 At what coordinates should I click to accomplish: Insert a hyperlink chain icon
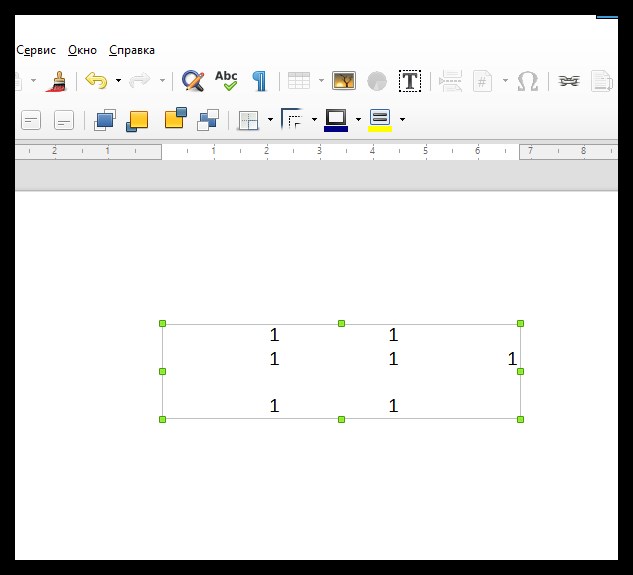point(569,81)
